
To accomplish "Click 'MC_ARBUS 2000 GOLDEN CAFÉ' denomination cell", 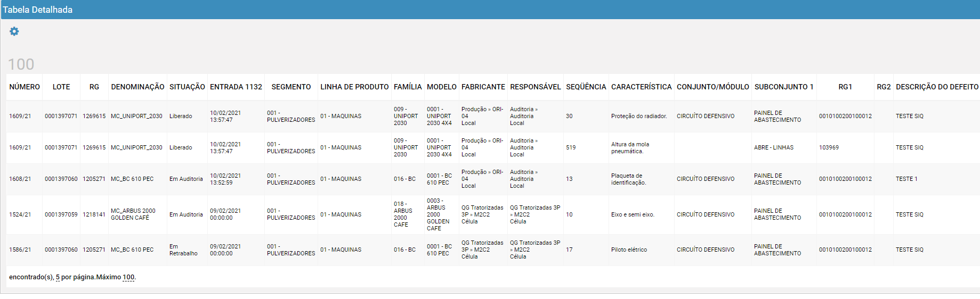I will (133, 214).
